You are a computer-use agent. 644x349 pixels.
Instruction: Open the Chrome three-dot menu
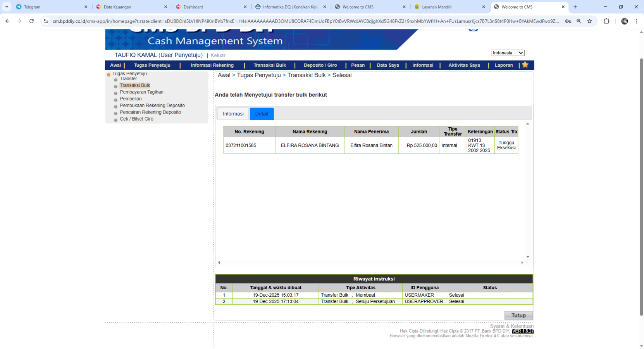(x=636, y=21)
